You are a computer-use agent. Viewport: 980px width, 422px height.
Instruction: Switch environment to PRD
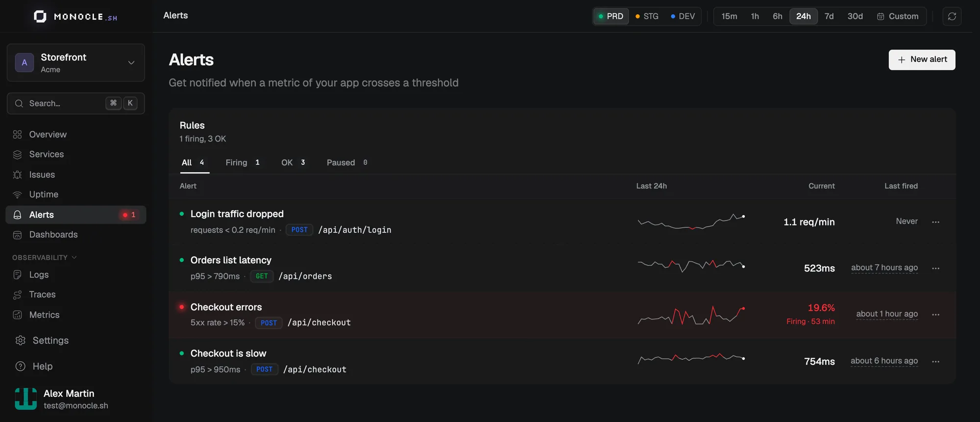[x=611, y=16]
